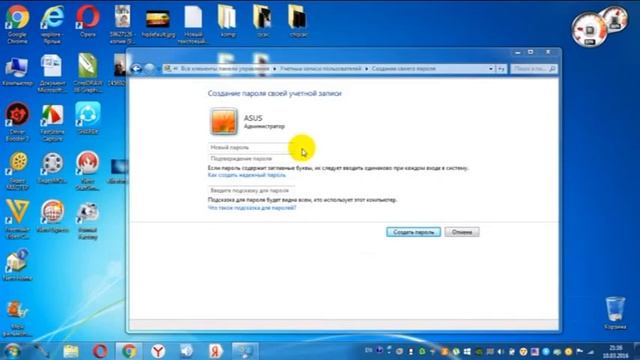This screenshot has width=640, height=360.
Task: Open Freemake Video Converter shortcut
Action: 17,219
